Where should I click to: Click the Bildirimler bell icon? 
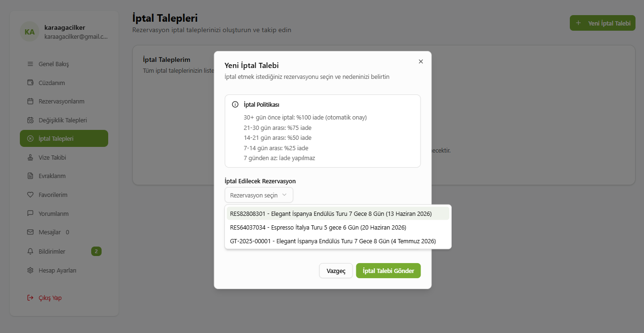30,251
